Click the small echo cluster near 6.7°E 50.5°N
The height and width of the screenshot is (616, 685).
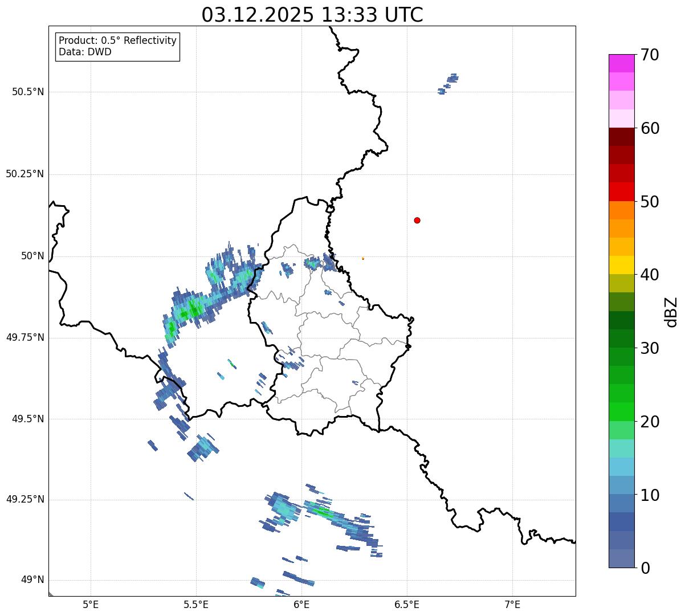tap(448, 84)
